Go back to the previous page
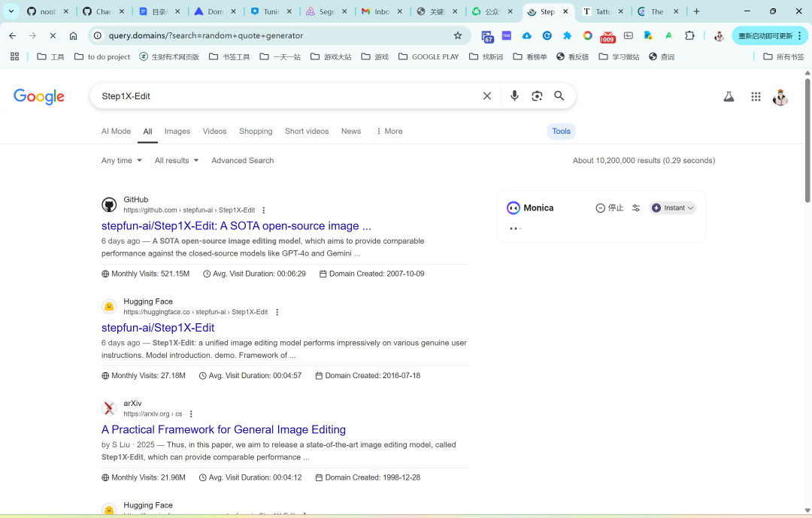This screenshot has width=812, height=518. pyautogui.click(x=13, y=36)
